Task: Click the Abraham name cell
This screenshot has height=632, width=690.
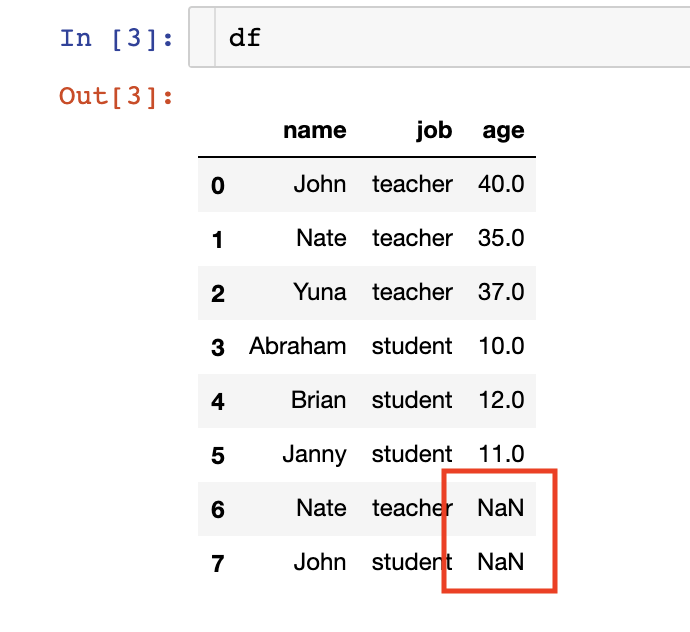Action: (298, 346)
